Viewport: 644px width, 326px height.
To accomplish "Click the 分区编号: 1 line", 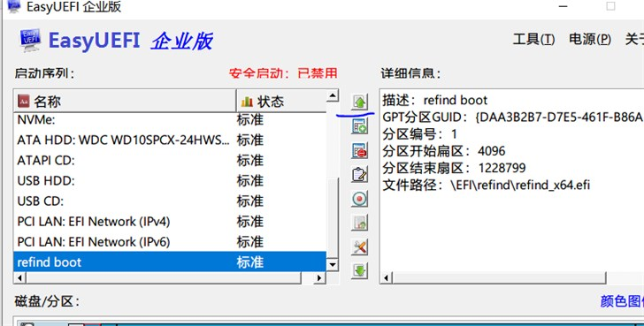I will [x=419, y=134].
